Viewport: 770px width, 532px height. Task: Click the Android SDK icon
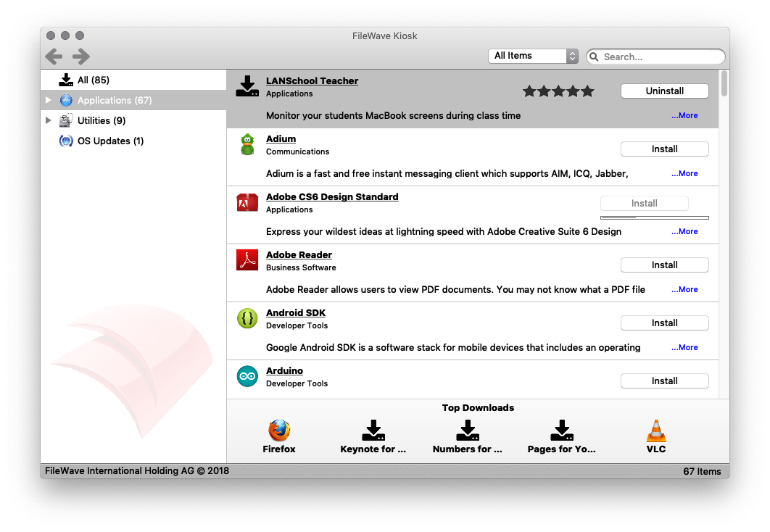247,318
